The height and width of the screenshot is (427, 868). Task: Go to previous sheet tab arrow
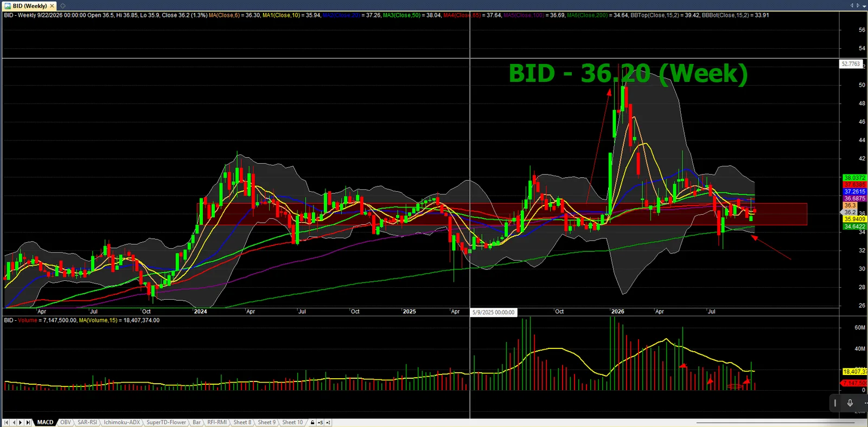14,423
